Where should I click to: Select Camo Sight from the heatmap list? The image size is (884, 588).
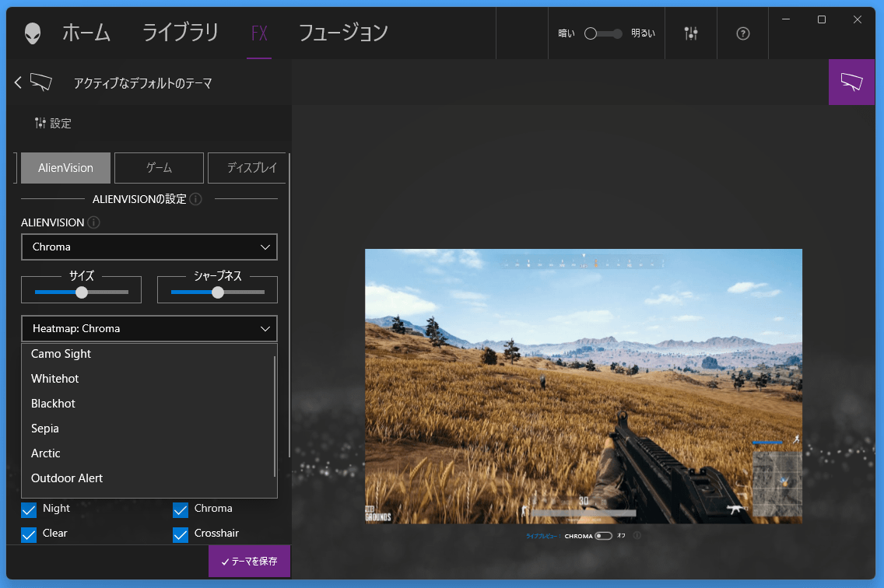(148, 354)
